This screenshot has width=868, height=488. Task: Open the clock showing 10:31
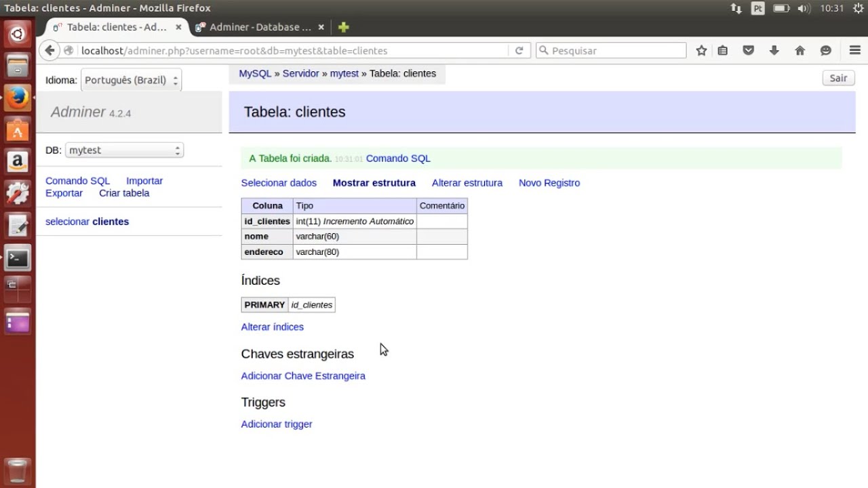[831, 8]
